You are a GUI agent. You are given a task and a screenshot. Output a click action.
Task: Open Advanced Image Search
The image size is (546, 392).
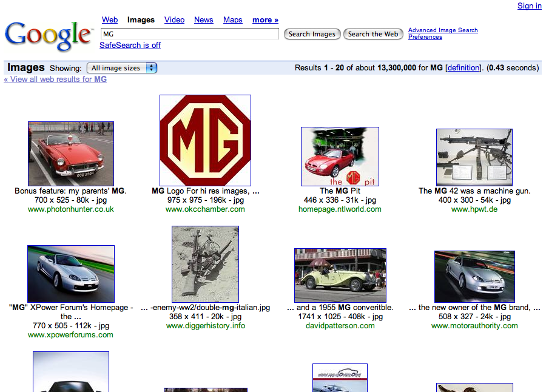[x=443, y=30]
